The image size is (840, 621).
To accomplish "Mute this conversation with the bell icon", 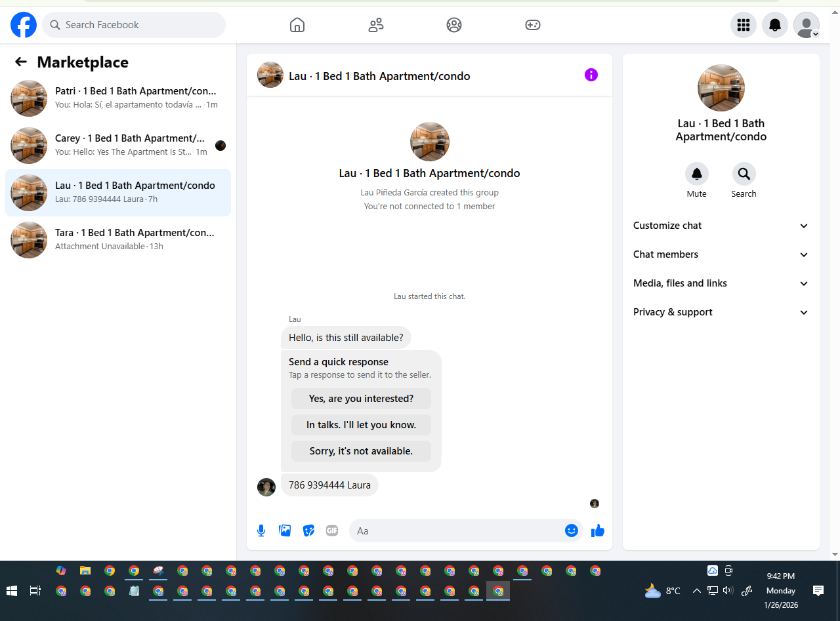I will point(697,174).
